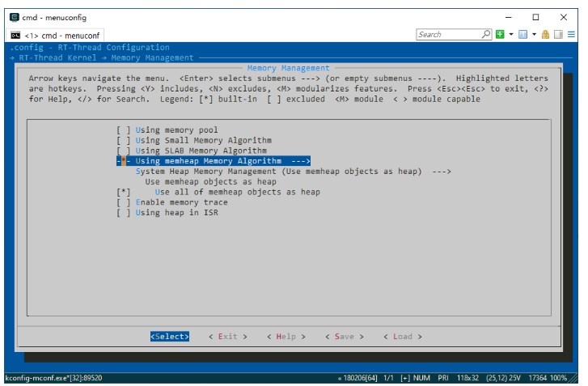Click the split-pane layout toolbar icon
This screenshot has height=386, width=588.
point(558,35)
